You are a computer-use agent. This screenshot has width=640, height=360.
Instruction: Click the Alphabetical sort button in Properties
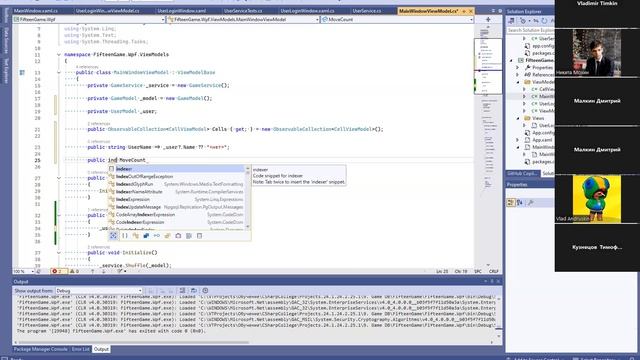pos(520,202)
